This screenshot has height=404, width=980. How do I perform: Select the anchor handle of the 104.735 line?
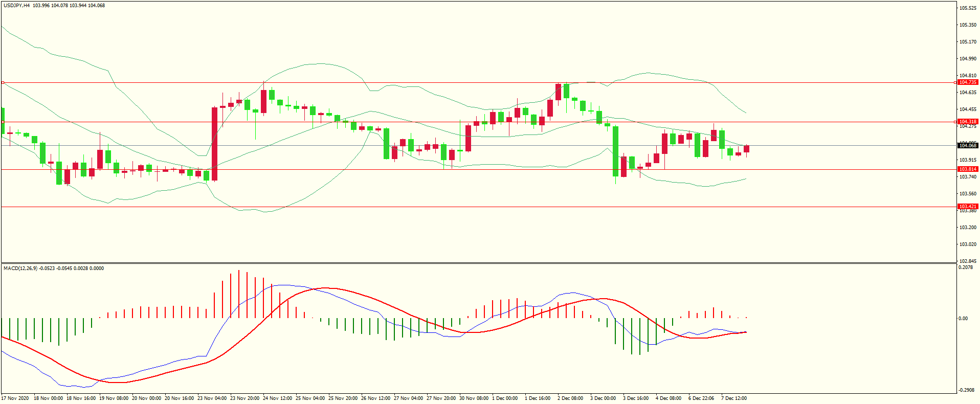click(x=3, y=82)
